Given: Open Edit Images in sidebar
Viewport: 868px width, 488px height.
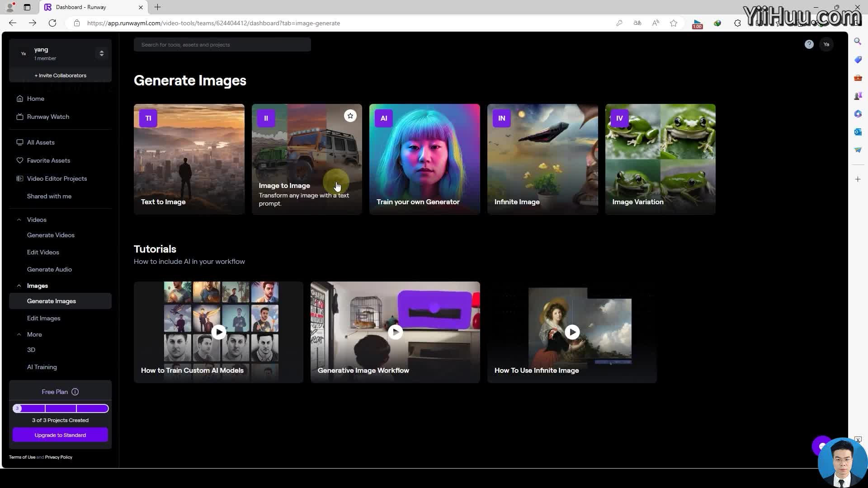Looking at the screenshot, I should [x=43, y=318].
